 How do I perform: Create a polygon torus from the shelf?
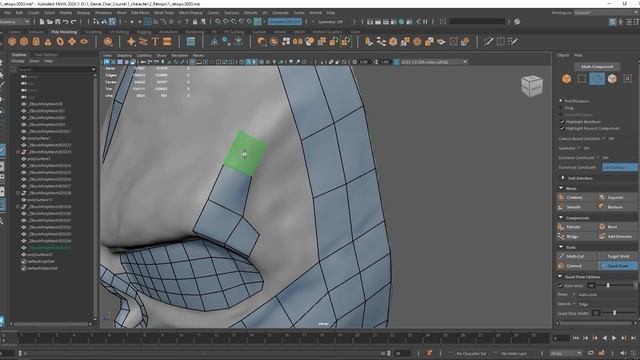pos(60,41)
